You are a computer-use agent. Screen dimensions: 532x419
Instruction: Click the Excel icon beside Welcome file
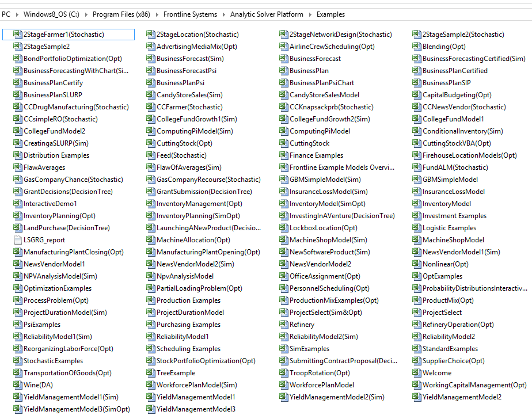(x=416, y=373)
